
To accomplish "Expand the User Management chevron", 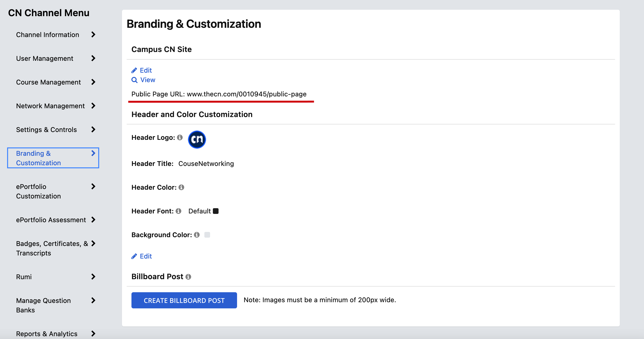I will tap(93, 58).
